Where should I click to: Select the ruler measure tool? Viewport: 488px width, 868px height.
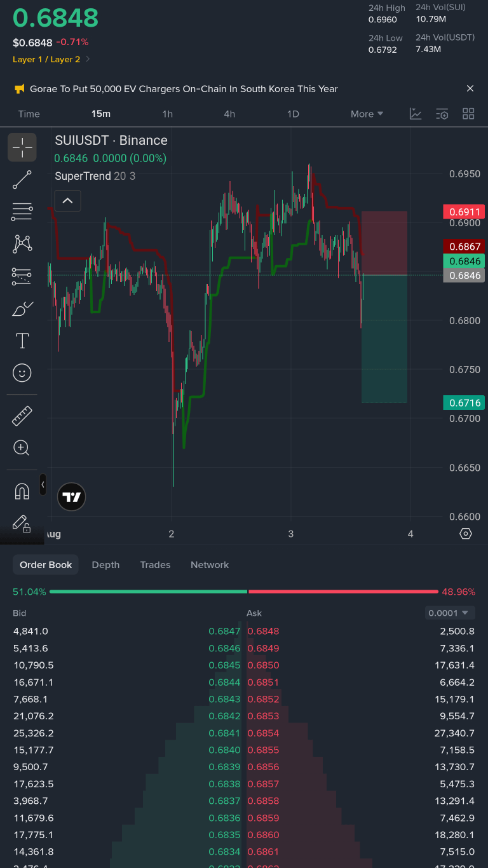pyautogui.click(x=22, y=416)
